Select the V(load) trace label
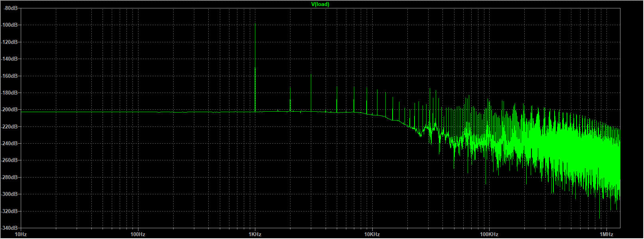The height and width of the screenshot is (239, 644). click(x=320, y=4)
